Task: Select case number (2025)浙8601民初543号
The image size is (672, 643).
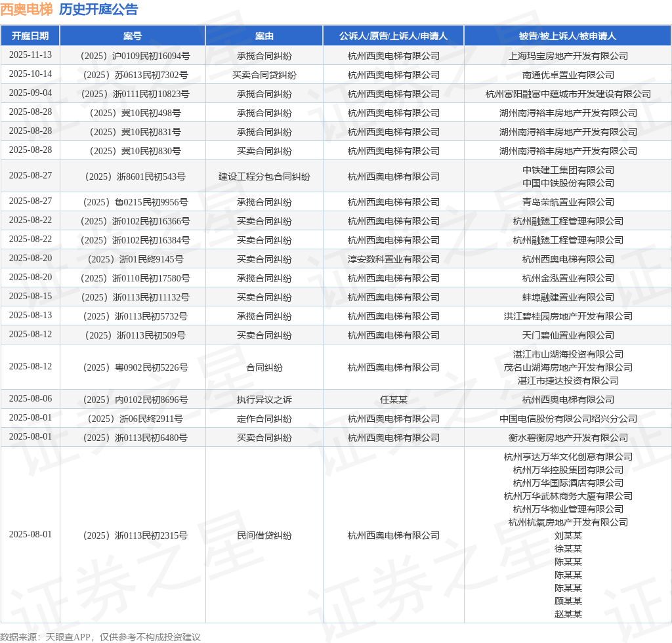Action: (135, 176)
